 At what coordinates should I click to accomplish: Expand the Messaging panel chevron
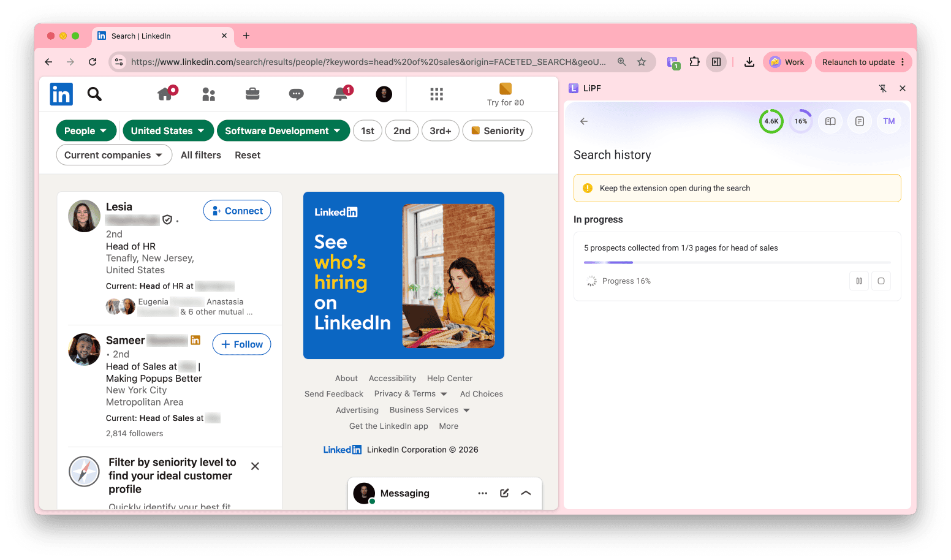(x=526, y=493)
